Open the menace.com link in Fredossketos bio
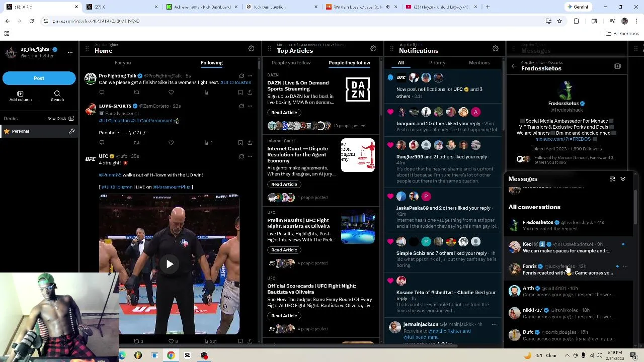This screenshot has width=644, height=362. point(563,139)
